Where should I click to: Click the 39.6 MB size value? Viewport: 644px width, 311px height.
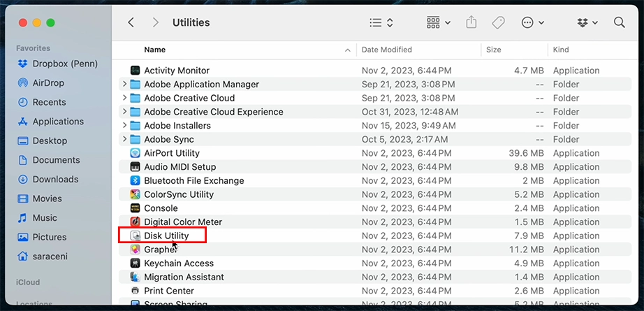click(x=526, y=153)
